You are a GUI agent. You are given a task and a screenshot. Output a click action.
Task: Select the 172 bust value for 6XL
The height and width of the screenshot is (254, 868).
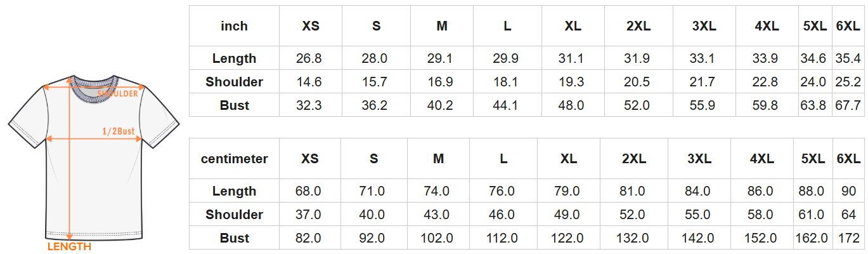coord(848,238)
